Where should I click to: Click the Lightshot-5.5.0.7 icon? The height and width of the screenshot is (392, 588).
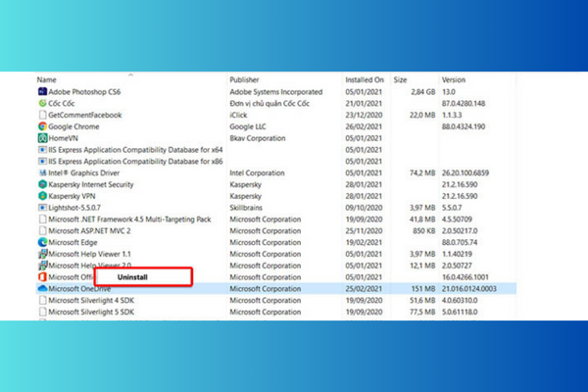[42, 208]
